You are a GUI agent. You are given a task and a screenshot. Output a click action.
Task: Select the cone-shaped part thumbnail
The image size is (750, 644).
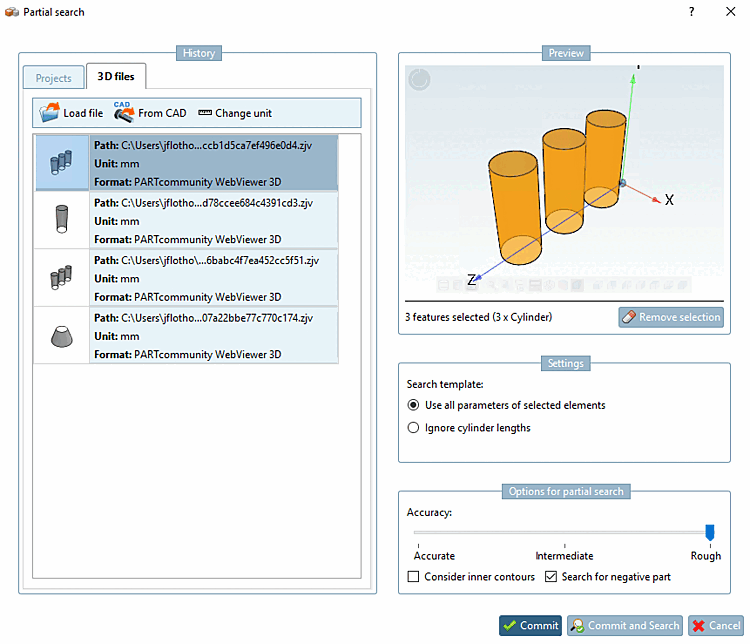[x=61, y=335]
